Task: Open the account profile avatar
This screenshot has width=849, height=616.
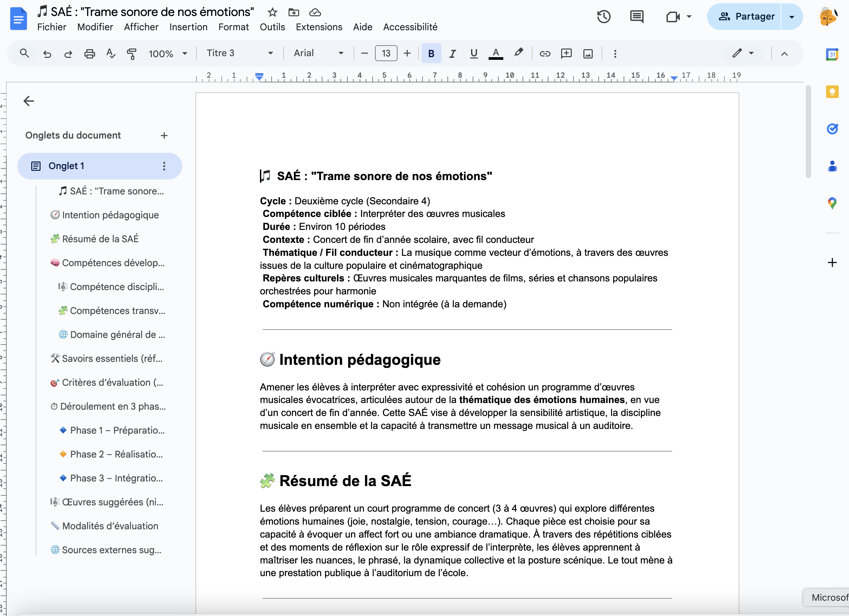Action: [x=828, y=17]
